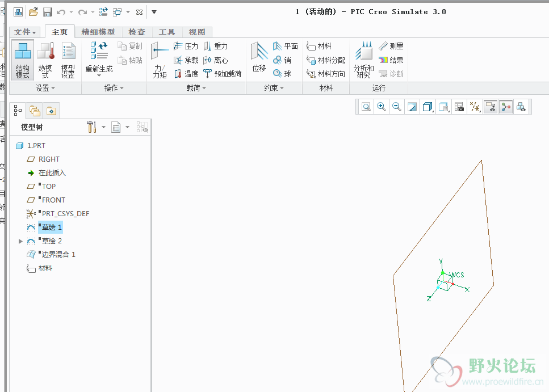This screenshot has height=392, width=549.
Task: Click the view manager camera icon
Action: point(459,107)
